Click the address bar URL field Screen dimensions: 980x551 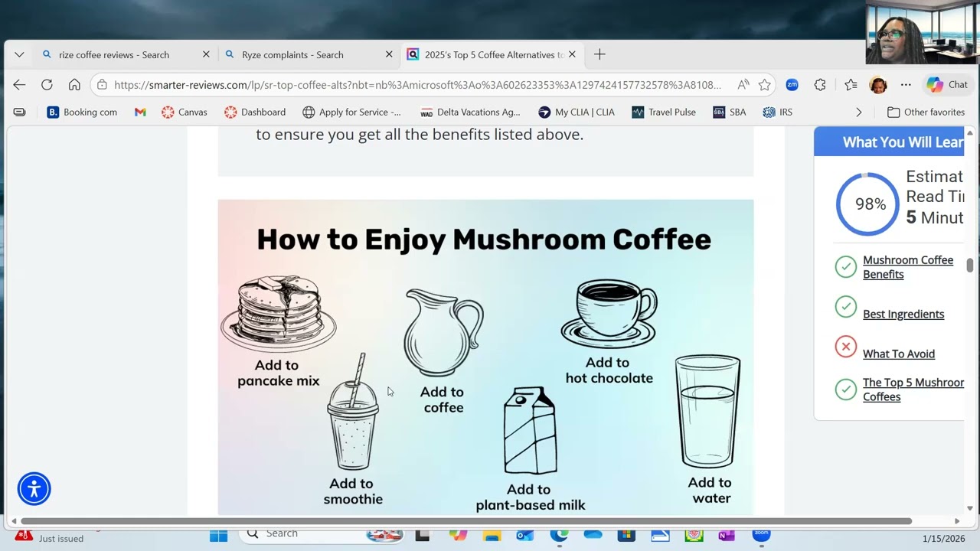pyautogui.click(x=417, y=85)
